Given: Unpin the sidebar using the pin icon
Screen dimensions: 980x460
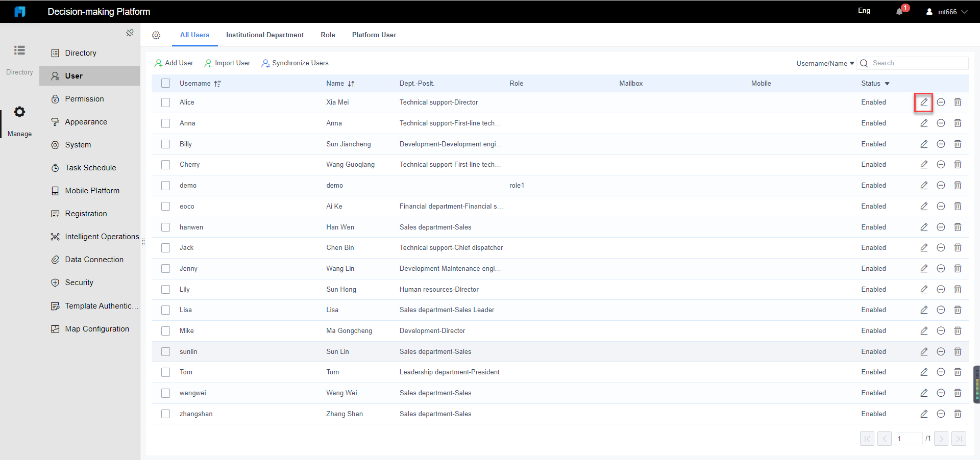Looking at the screenshot, I should [x=130, y=33].
